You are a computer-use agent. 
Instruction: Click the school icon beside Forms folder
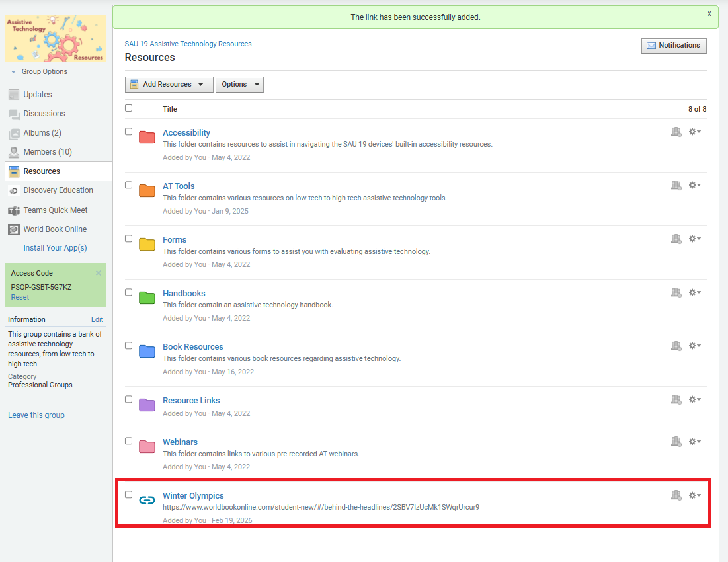pos(675,239)
